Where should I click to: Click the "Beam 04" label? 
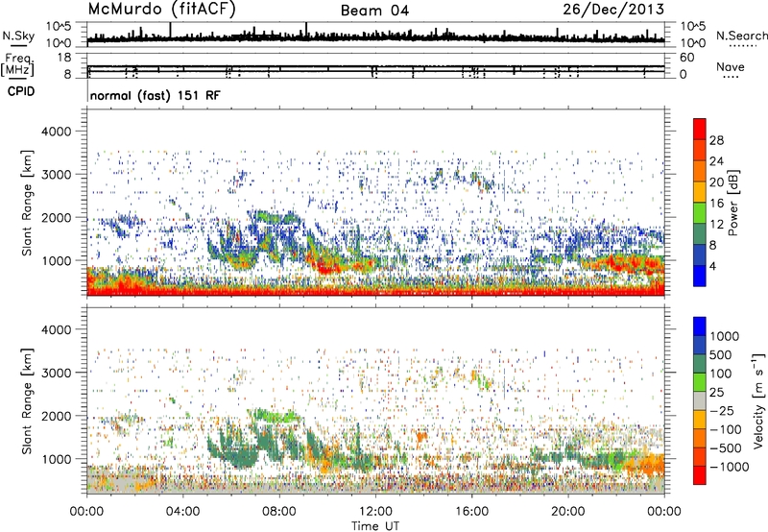click(x=374, y=11)
